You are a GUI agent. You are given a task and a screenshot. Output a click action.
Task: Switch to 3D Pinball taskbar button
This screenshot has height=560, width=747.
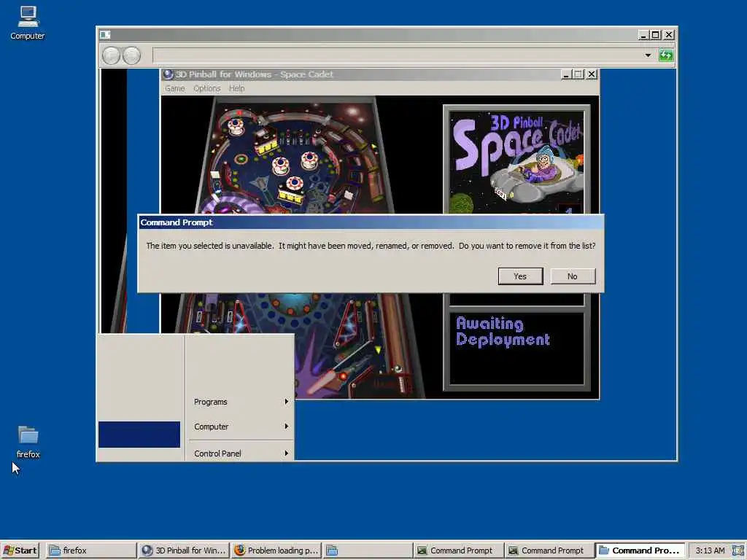coord(184,551)
